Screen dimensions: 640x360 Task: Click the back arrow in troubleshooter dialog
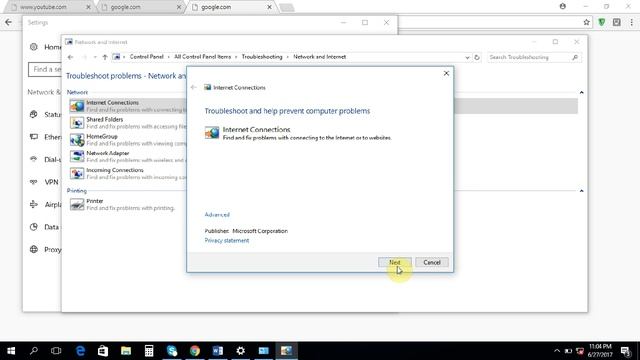coord(194,87)
